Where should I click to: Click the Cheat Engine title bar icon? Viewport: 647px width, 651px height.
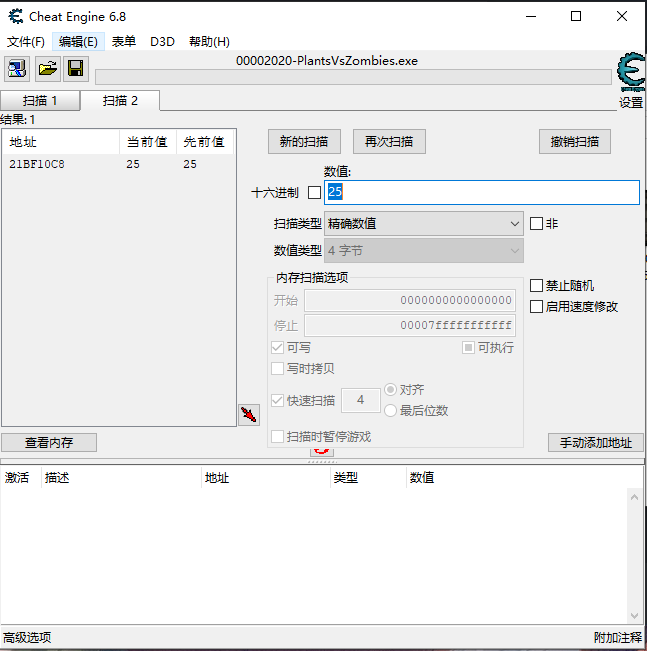16,17
